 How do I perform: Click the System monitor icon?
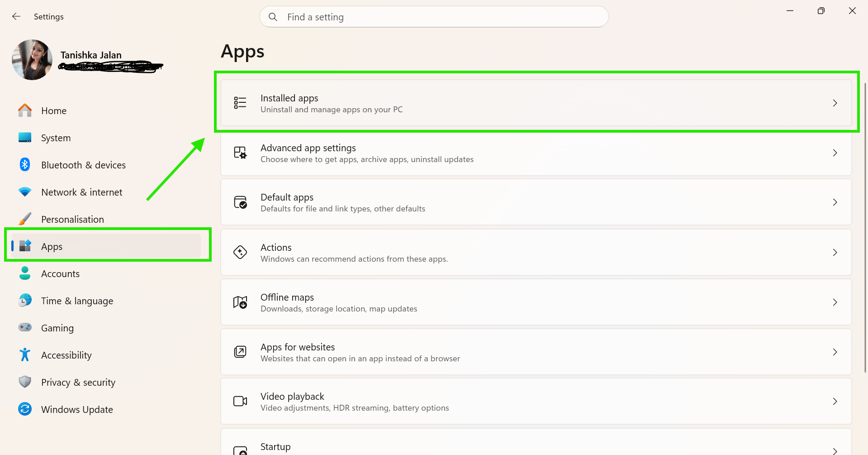coord(25,138)
